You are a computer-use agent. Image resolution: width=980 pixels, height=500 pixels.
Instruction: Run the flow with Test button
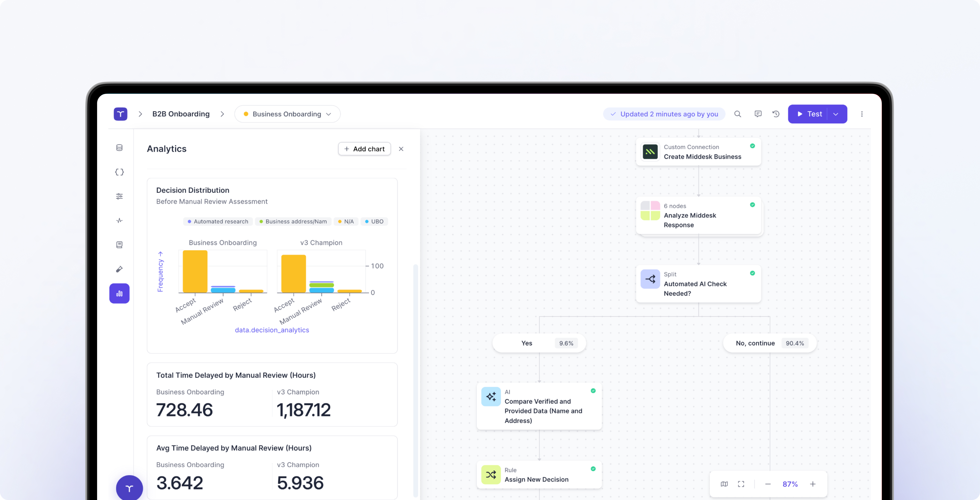(809, 114)
